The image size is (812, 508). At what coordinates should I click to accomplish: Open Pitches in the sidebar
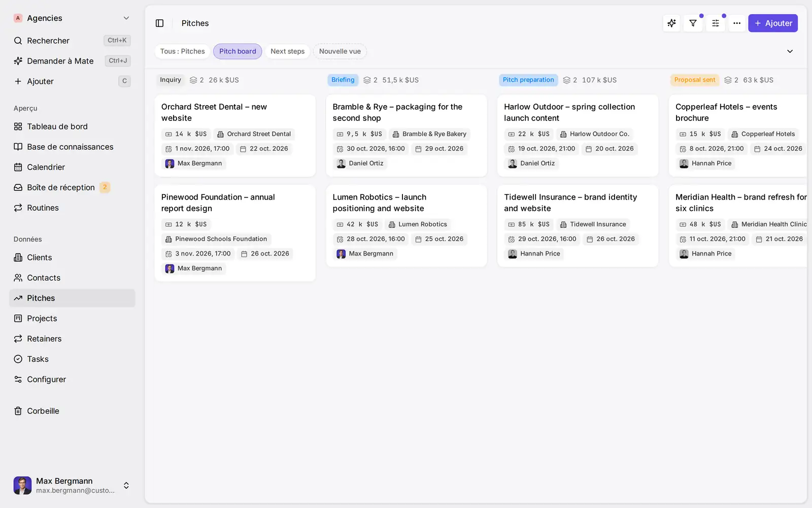(x=72, y=298)
